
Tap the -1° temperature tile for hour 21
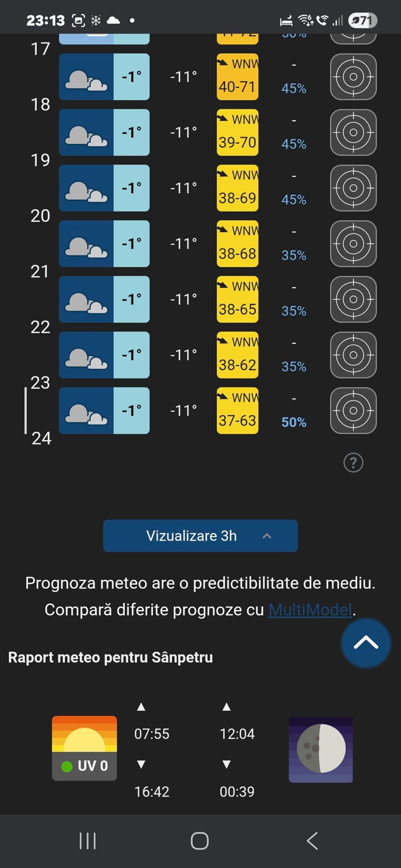pyautogui.click(x=132, y=299)
